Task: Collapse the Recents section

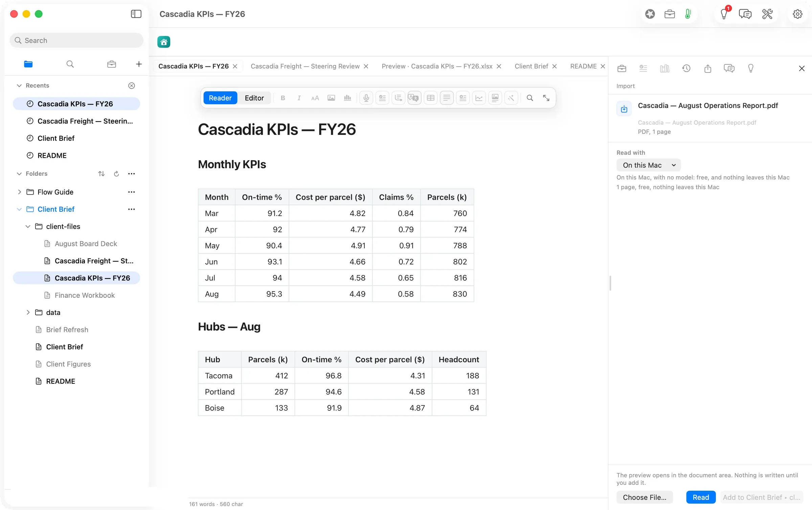Action: [19, 86]
